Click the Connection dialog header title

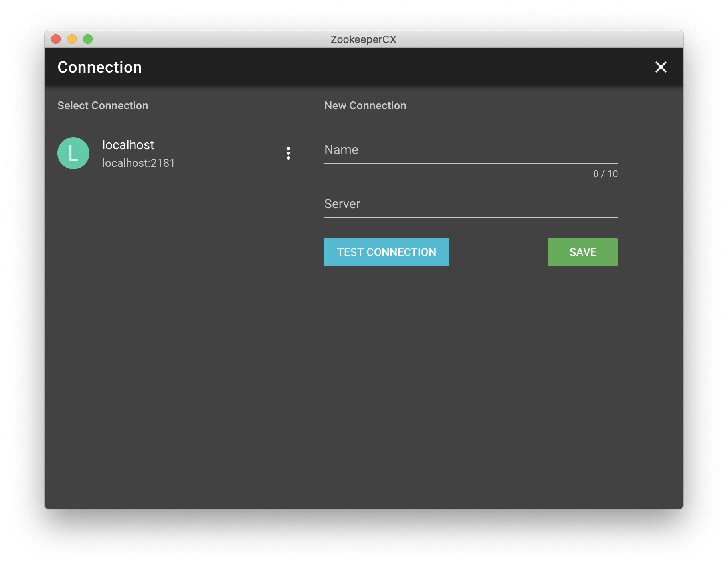(99, 67)
